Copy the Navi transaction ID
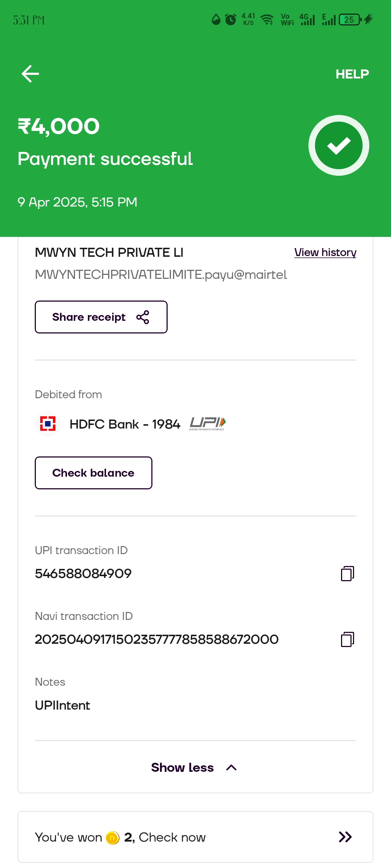 pyautogui.click(x=347, y=639)
